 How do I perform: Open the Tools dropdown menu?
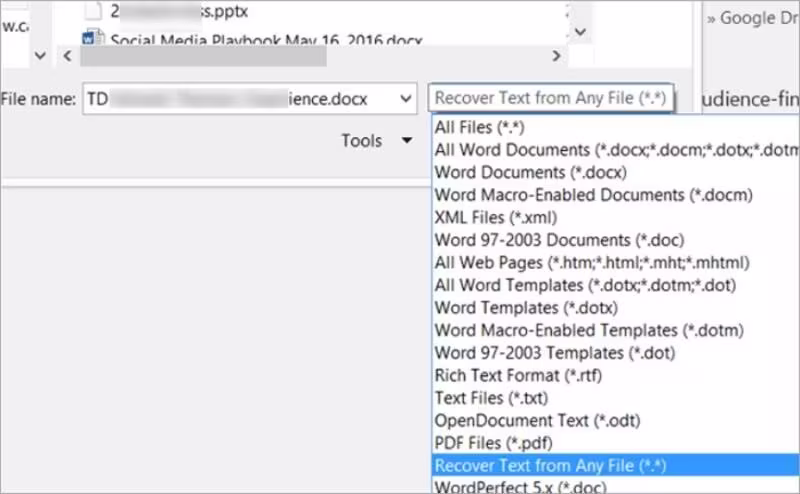pos(377,140)
